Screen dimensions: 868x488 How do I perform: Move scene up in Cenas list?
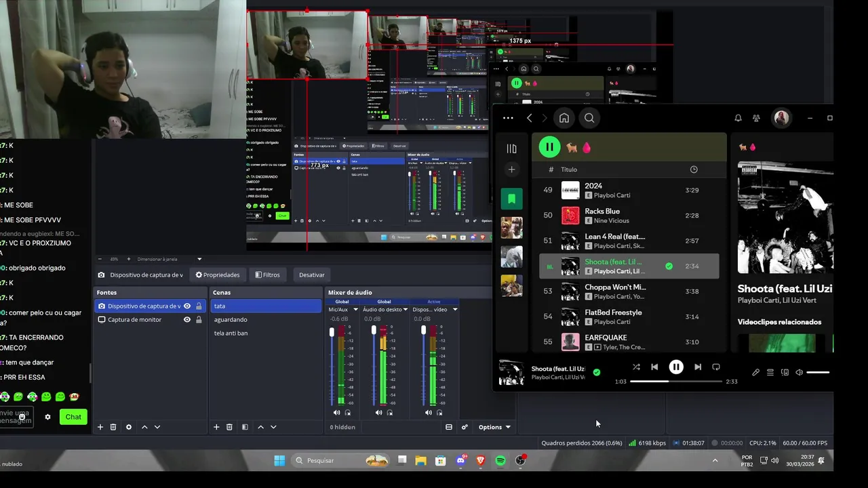coord(260,427)
